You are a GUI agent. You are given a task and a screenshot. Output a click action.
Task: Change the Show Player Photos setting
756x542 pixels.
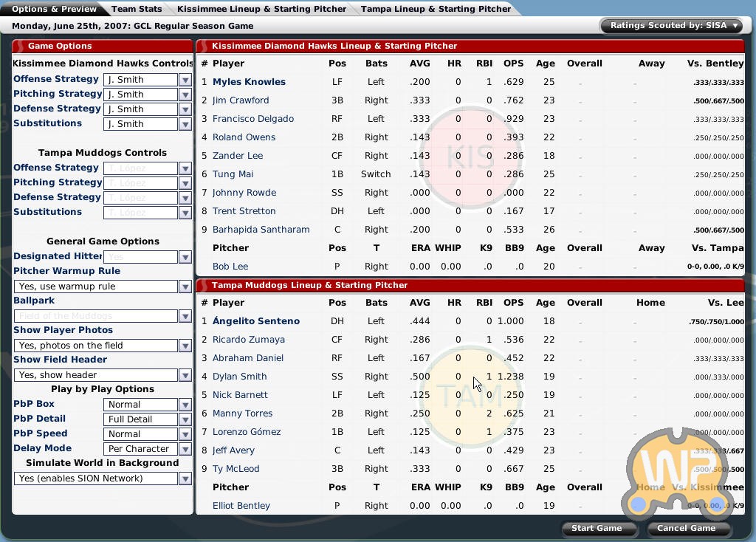[x=185, y=346]
